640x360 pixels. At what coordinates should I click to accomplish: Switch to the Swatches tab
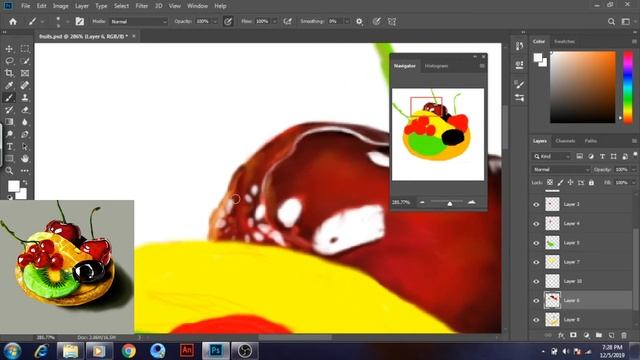point(564,42)
